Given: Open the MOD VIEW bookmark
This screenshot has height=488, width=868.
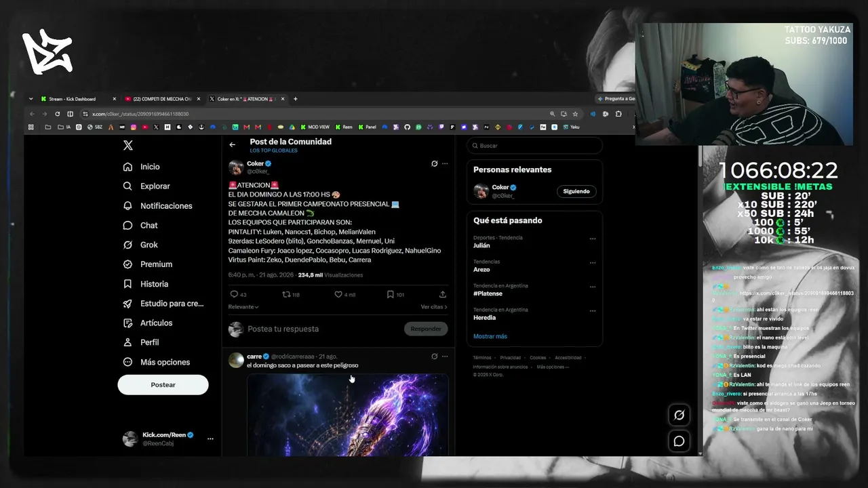Looking at the screenshot, I should click(x=315, y=127).
